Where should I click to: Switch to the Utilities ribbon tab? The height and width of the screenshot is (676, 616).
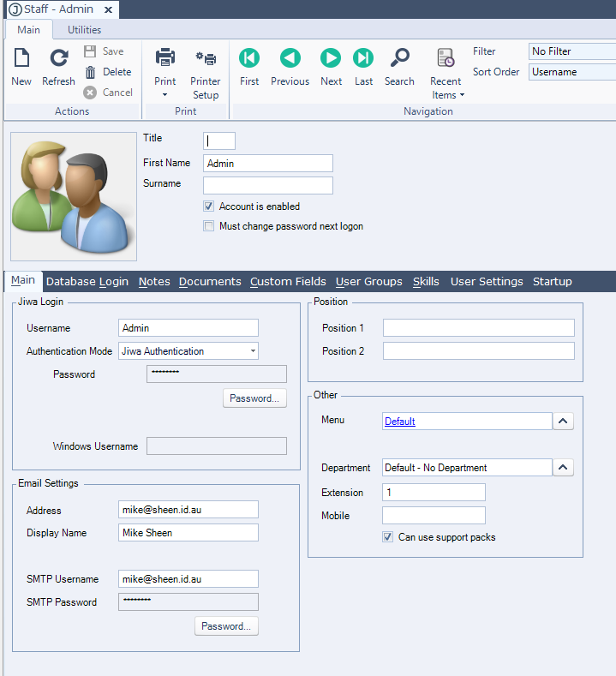coord(85,30)
